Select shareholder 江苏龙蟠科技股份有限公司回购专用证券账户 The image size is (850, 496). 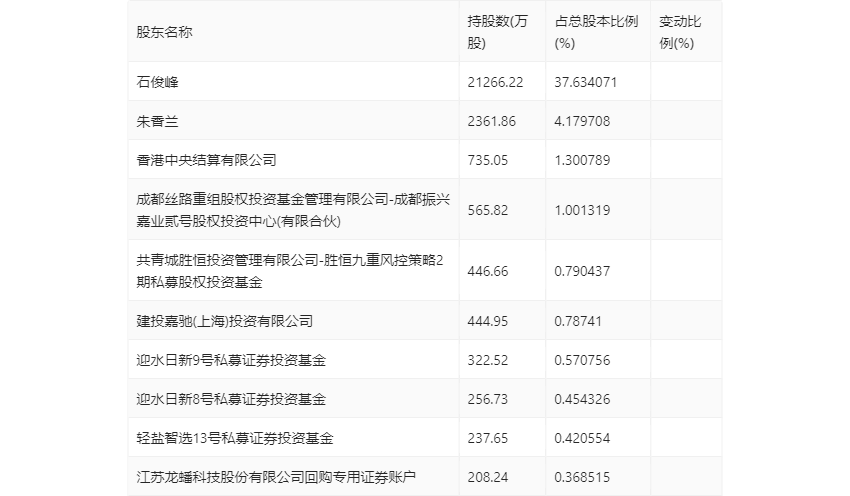tap(276, 478)
